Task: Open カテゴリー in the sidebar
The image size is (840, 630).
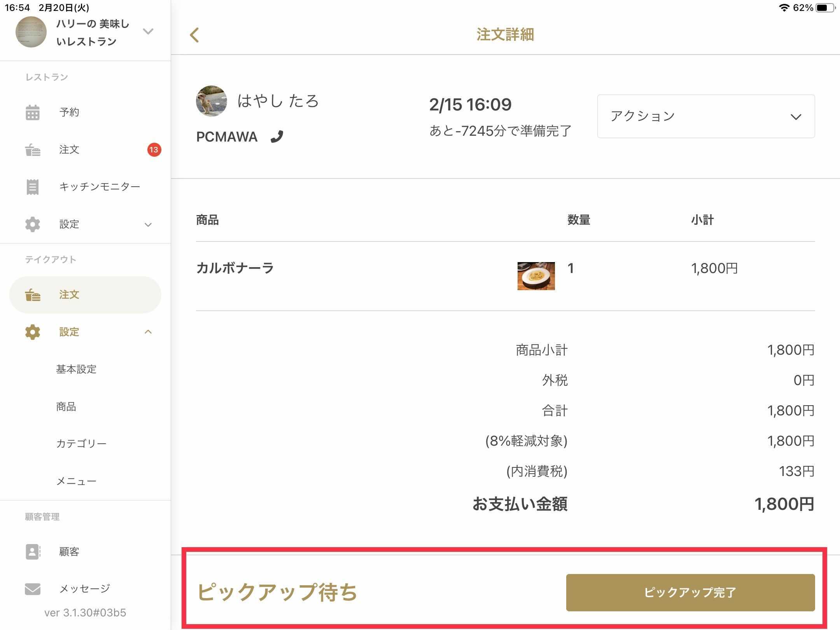Action: click(81, 443)
